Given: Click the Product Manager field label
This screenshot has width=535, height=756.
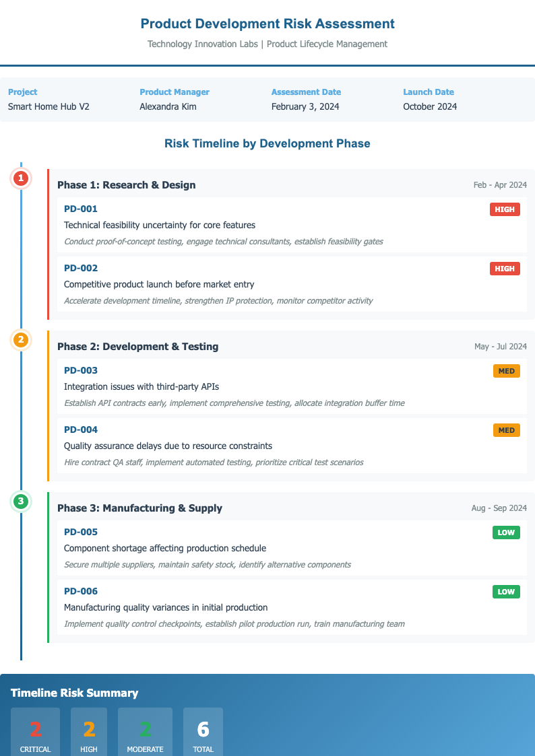Looking at the screenshot, I should [x=175, y=92].
